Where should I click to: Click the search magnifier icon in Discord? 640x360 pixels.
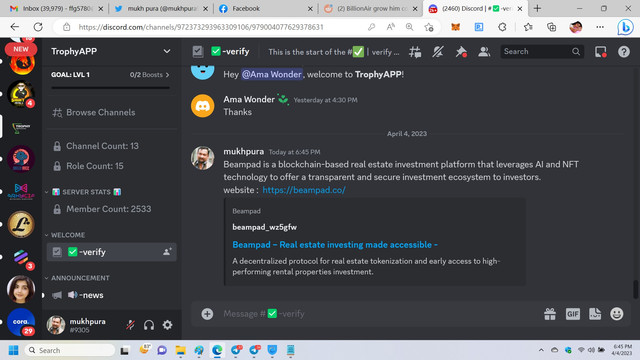pos(576,51)
